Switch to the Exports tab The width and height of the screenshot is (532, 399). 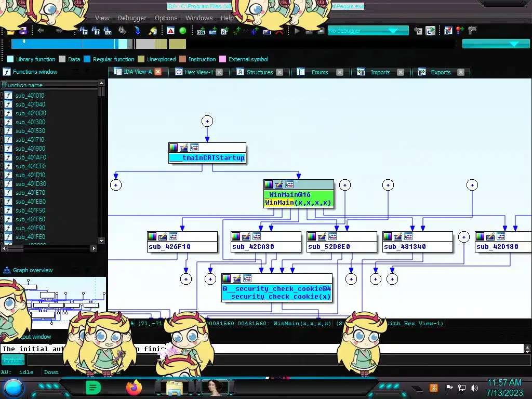click(x=441, y=72)
